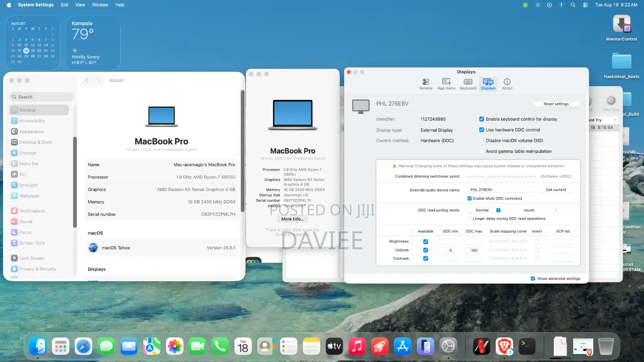Click Reset settings button
This screenshot has width=644, height=362.
click(x=556, y=104)
